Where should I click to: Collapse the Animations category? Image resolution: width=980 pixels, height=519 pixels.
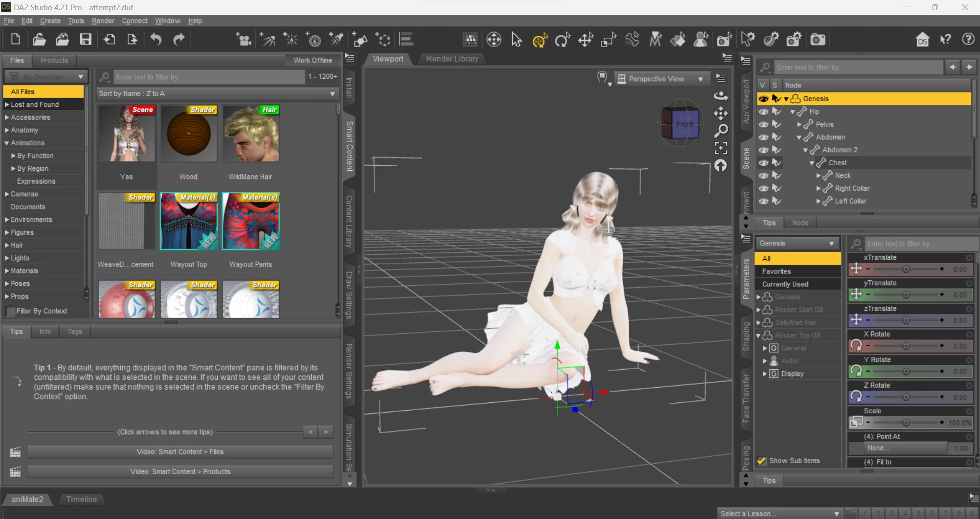tap(7, 143)
